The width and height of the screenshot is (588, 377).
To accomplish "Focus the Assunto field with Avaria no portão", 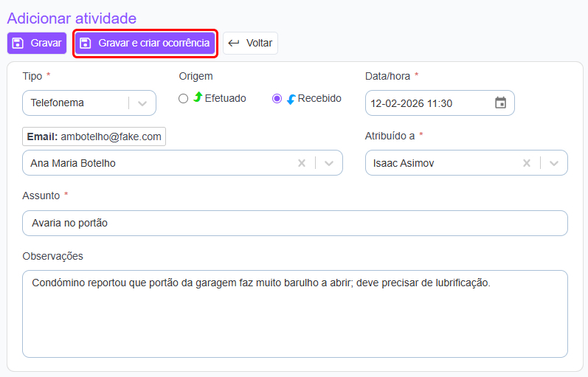I will [x=294, y=223].
